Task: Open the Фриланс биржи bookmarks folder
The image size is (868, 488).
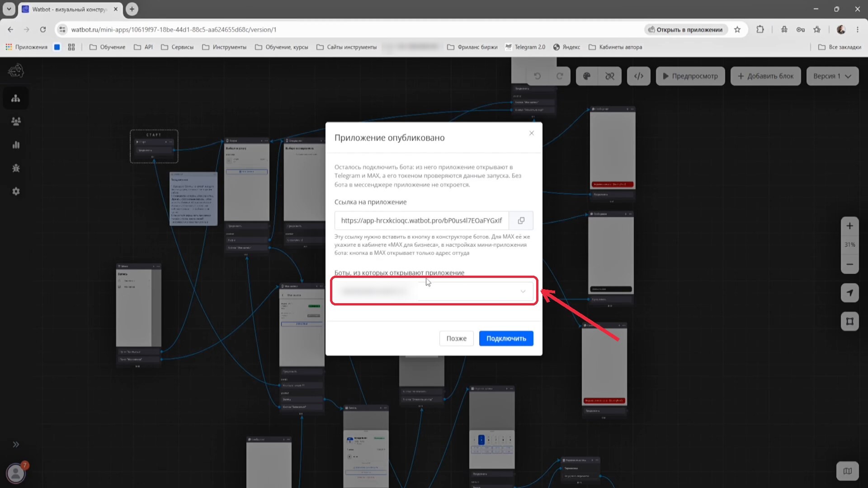Action: point(472,47)
